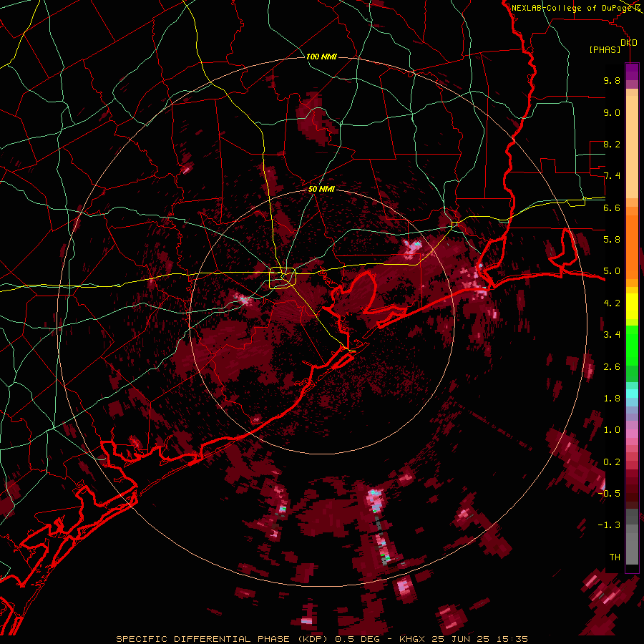Click the 4.2 value on the color scale

pyautogui.click(x=612, y=303)
